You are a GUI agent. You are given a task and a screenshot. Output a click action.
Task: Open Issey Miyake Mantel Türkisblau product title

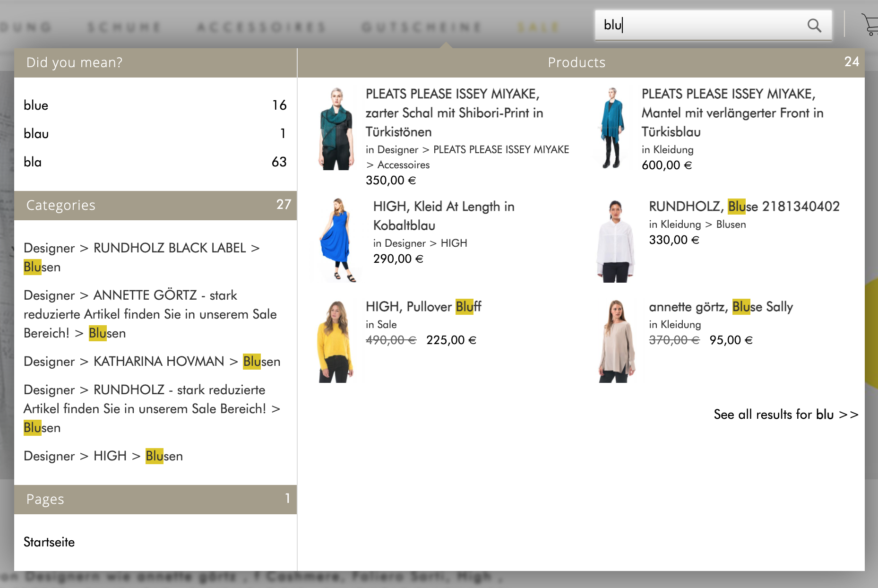(732, 112)
